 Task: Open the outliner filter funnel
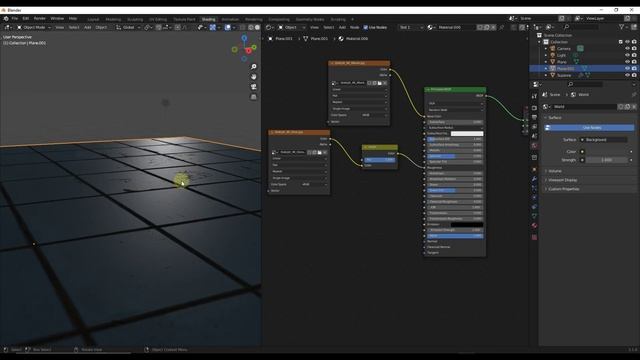point(622,27)
